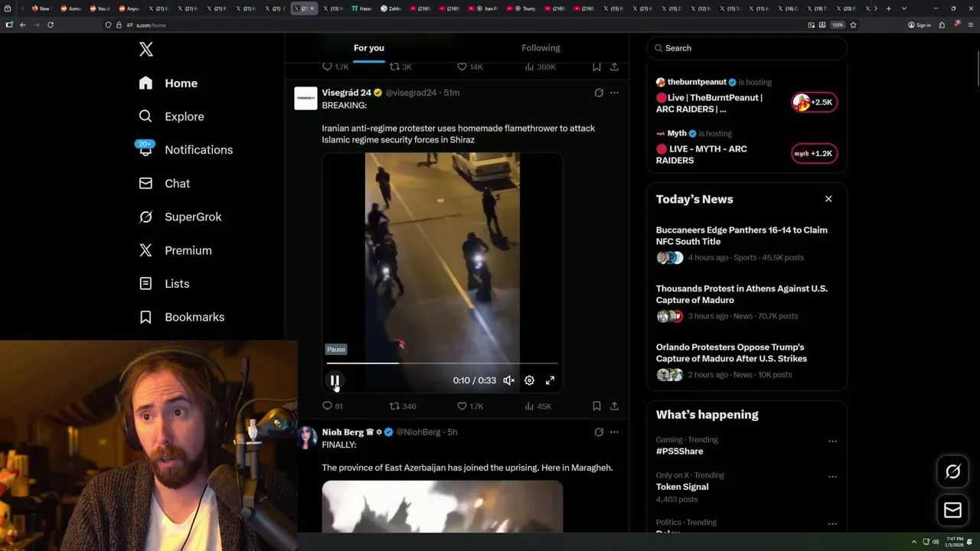
Task: Open Grok icon on Nioh Berg post
Action: click(x=599, y=432)
